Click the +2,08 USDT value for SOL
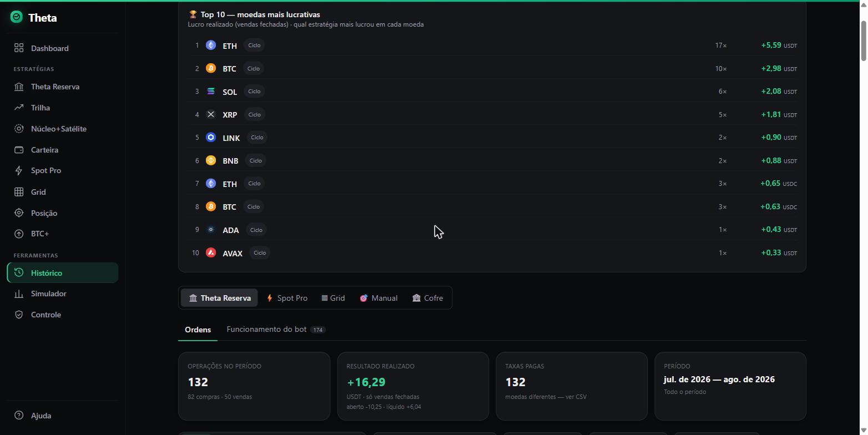 click(779, 92)
